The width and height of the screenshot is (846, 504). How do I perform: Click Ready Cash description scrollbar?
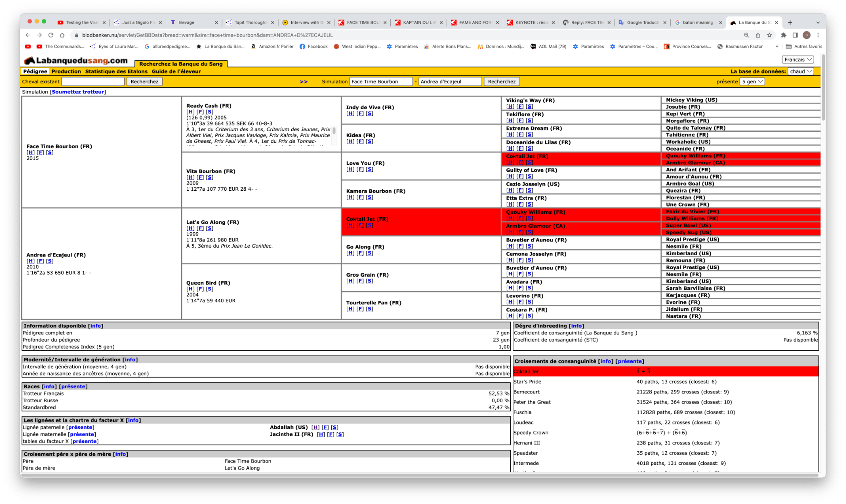point(334,131)
